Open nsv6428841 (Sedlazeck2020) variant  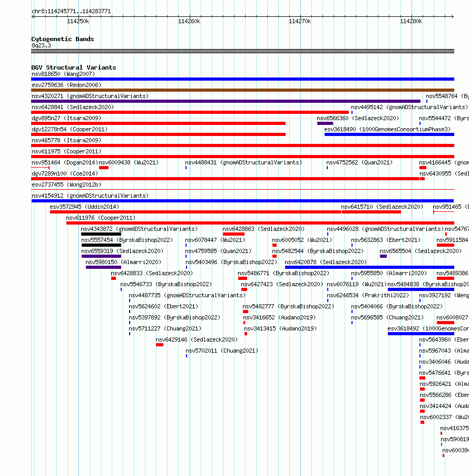click(73, 107)
